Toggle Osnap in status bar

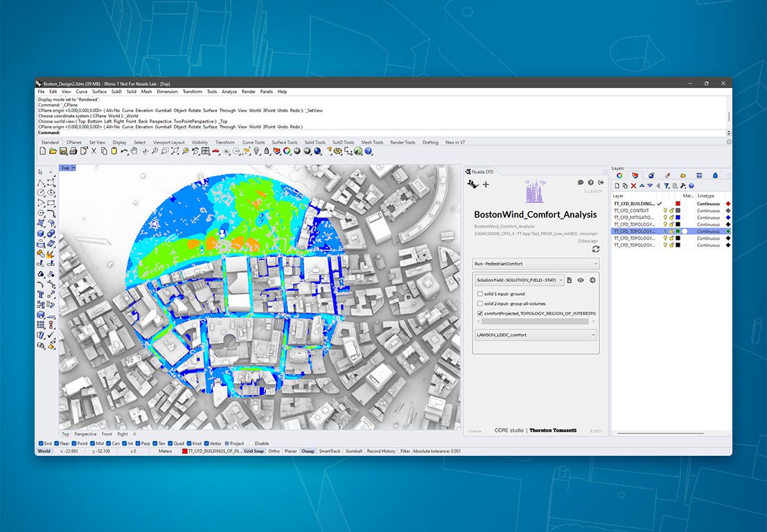coord(308,451)
